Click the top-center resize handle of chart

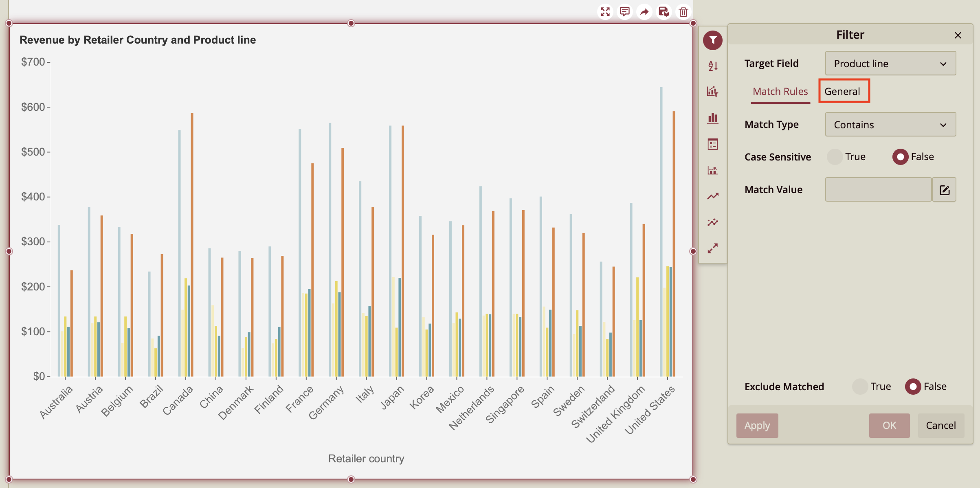tap(351, 23)
